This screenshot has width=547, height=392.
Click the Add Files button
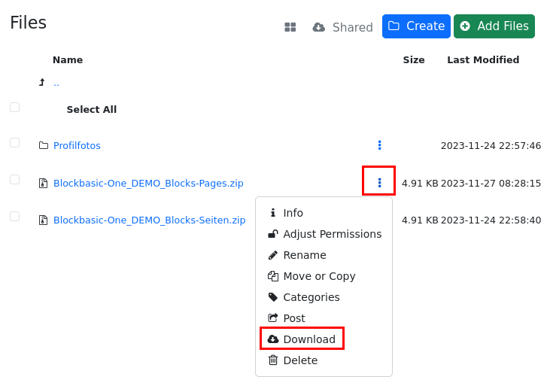494,26
